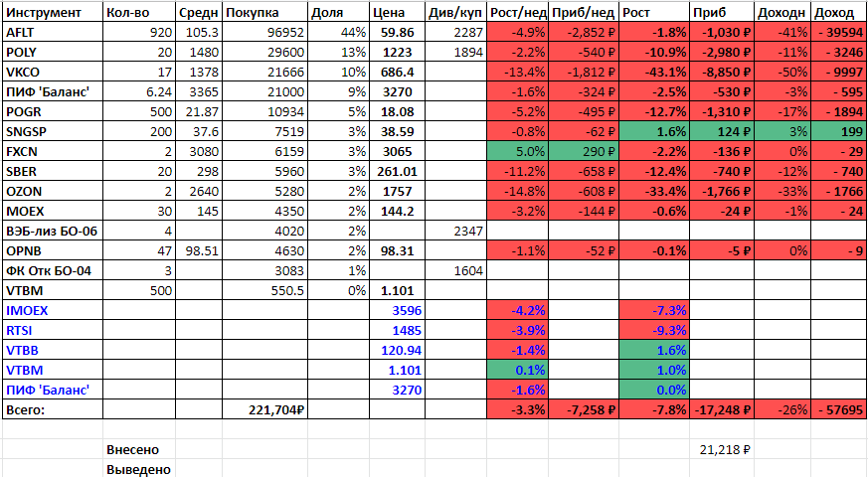The image size is (868, 477).
Task: Select the 'Доля' header cell
Action: pos(338,12)
